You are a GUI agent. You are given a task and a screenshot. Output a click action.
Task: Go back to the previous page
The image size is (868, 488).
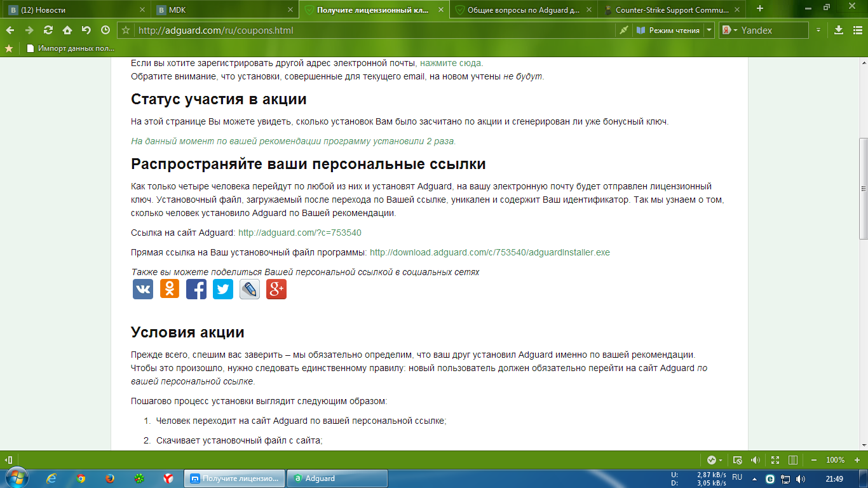[10, 30]
